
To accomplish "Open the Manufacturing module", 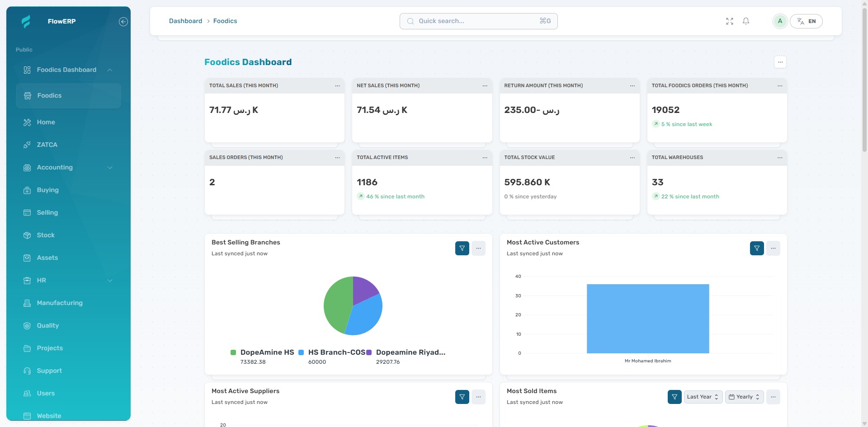I will coord(59,303).
